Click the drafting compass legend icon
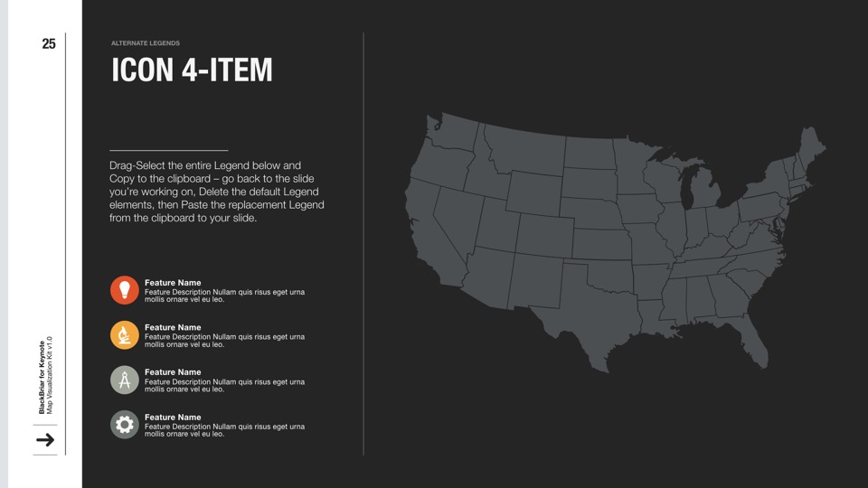The width and height of the screenshot is (868, 488). (125, 380)
